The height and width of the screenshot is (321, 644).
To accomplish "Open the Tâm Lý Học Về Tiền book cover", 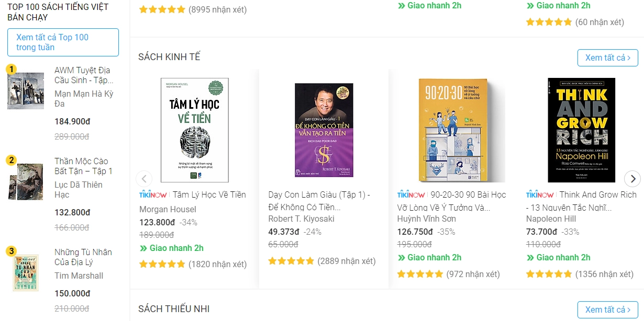I will coord(194,130).
